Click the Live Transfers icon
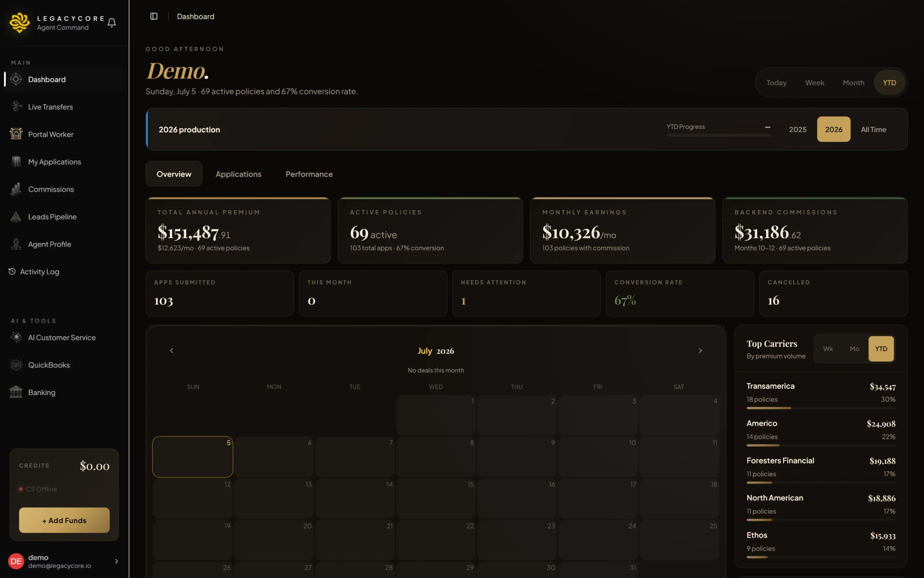This screenshot has height=578, width=924. 17,106
